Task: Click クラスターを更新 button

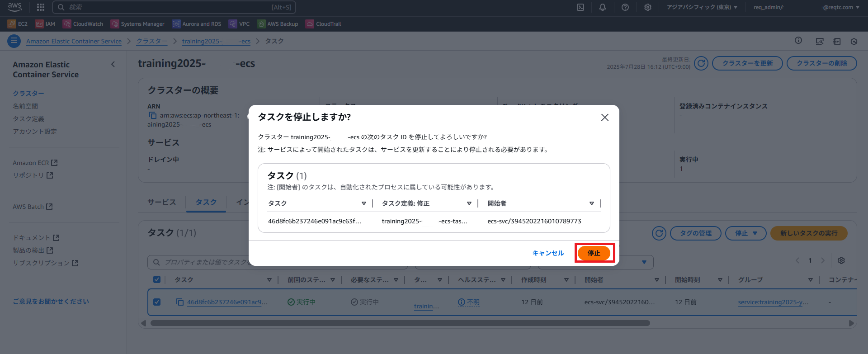Action: [747, 63]
